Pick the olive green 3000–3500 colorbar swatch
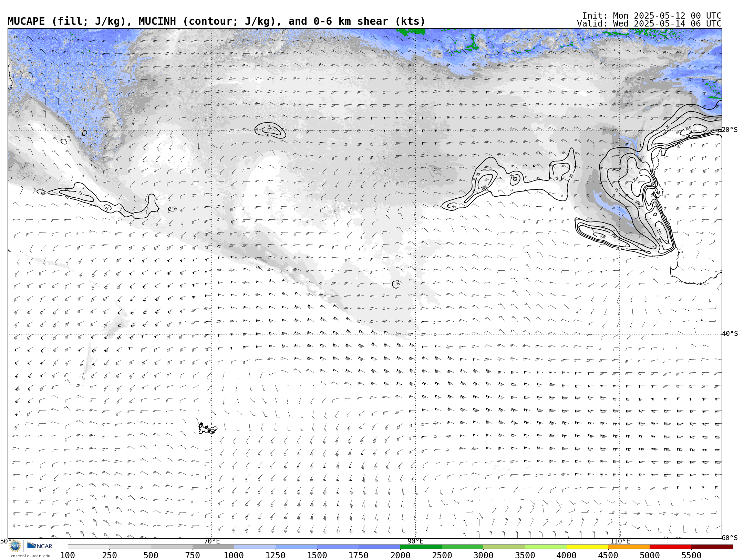Viewport: 744px width, 560px height. 504,547
